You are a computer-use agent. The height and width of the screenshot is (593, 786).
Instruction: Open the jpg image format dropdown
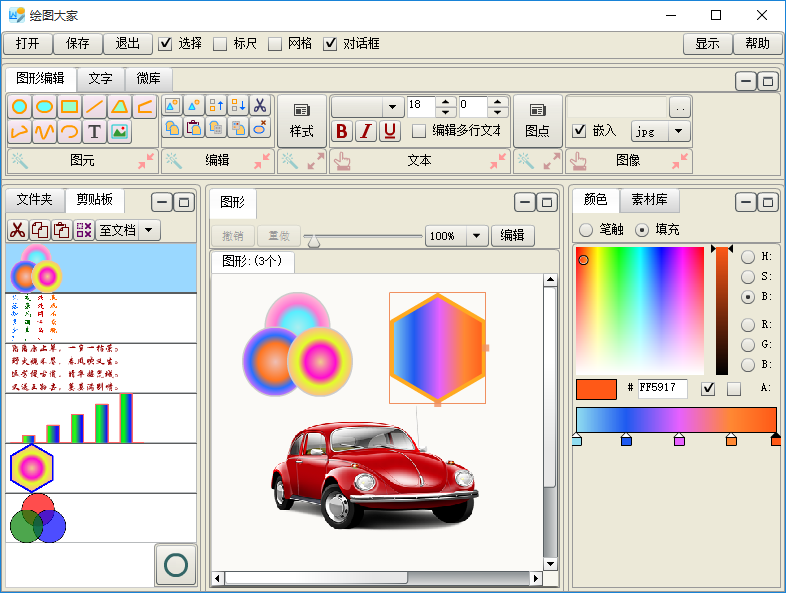coord(678,131)
